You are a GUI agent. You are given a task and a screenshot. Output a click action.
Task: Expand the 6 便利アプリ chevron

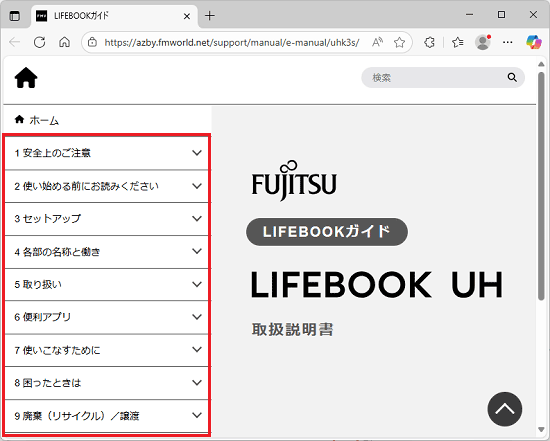point(197,317)
